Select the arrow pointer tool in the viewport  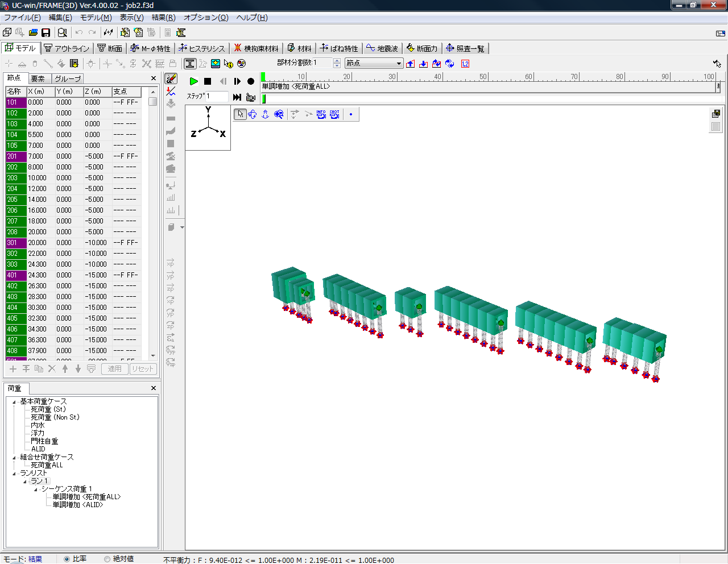click(x=240, y=114)
